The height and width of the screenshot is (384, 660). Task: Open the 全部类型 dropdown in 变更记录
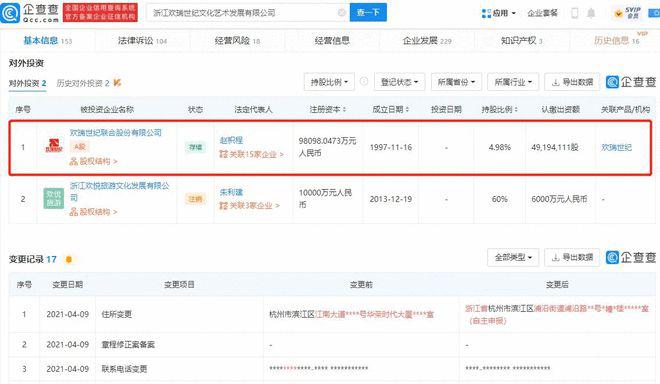point(513,257)
